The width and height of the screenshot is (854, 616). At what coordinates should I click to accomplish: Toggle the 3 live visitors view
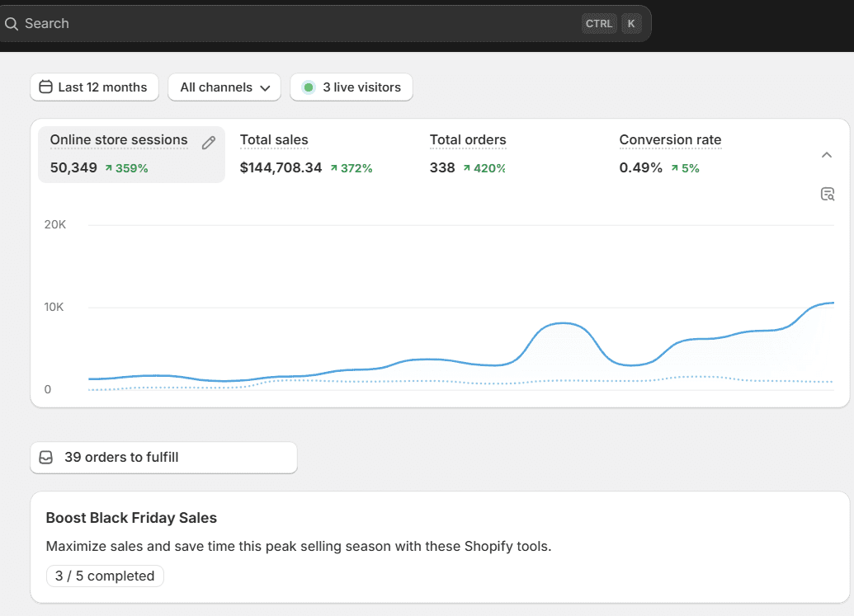[351, 87]
